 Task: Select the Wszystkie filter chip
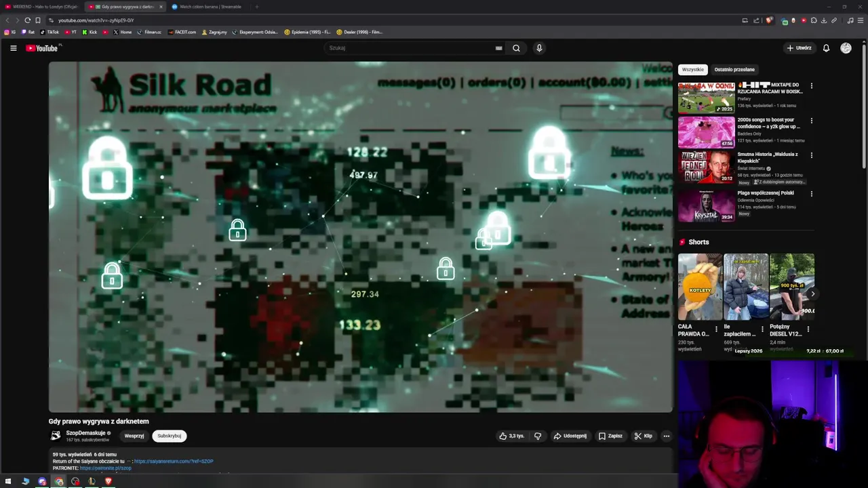pos(693,69)
